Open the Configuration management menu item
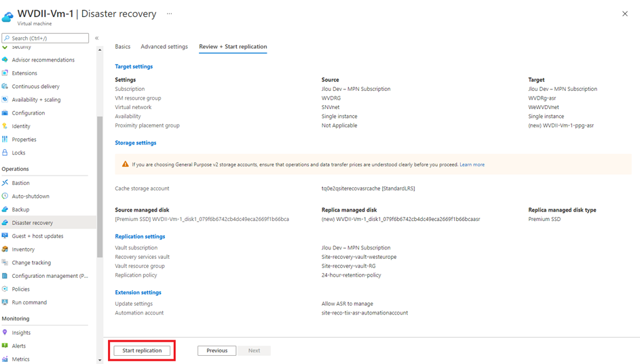The height and width of the screenshot is (364, 640). pos(50,276)
